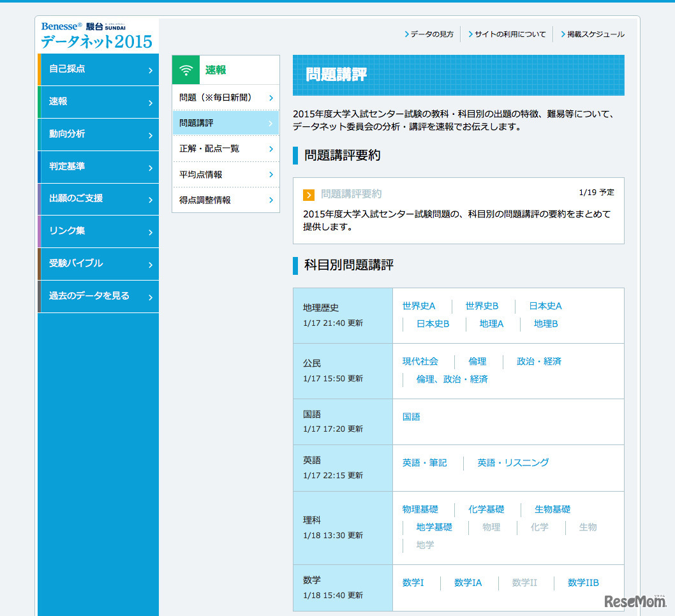Expand the 動向分析 sidebar section

pyautogui.click(x=98, y=135)
